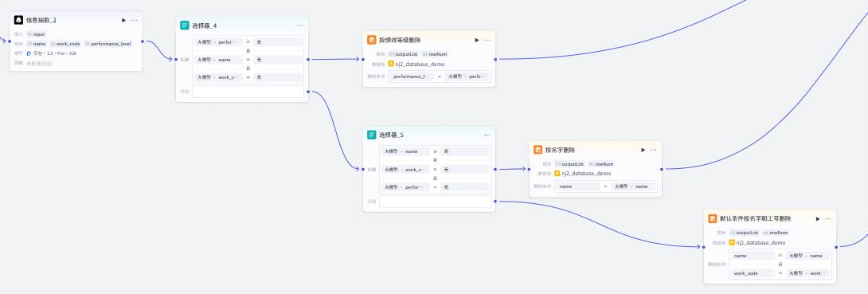This screenshot has height=294, width=868.
Task: Click 选择器_4's first condition 大模型 - perfor…
Action: click(218, 41)
